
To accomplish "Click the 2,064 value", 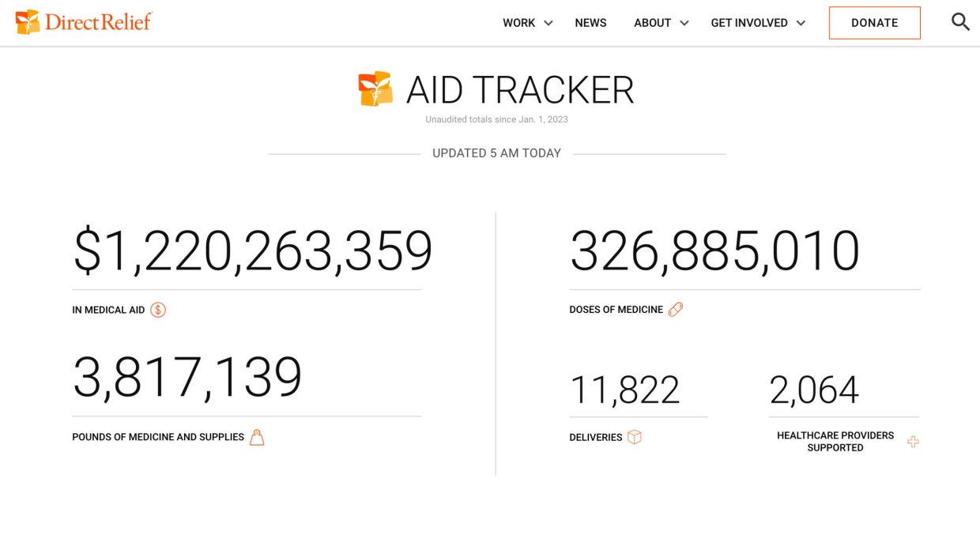I will coord(814,390).
